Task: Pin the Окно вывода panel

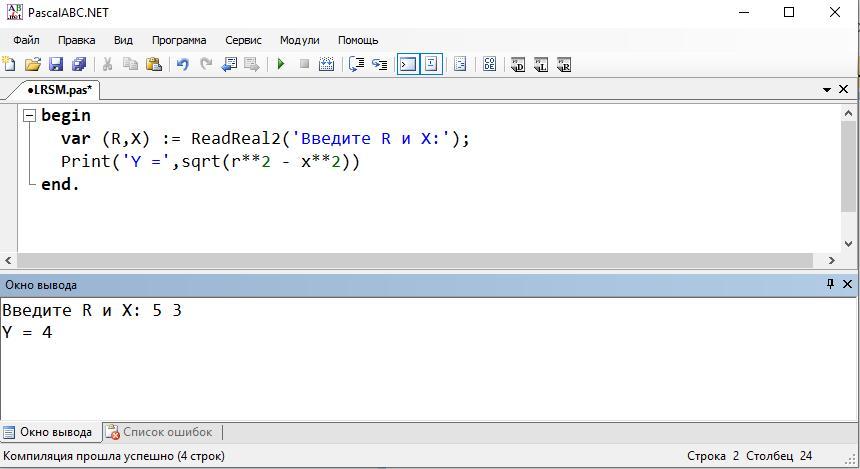Action: pos(830,284)
